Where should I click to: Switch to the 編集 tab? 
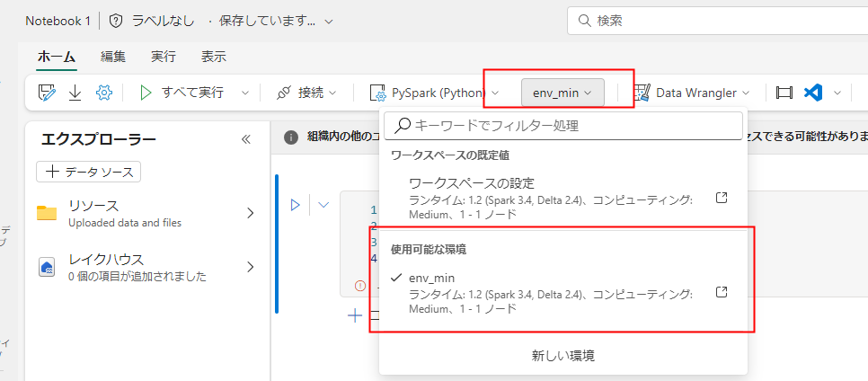[113, 57]
